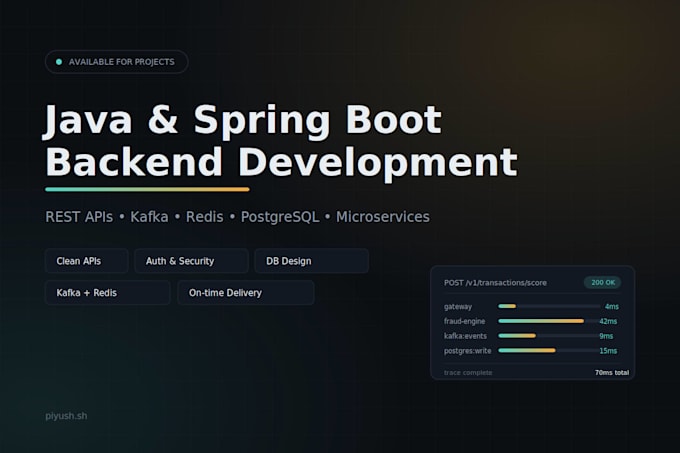The width and height of the screenshot is (680, 453).
Task: Select the On-time Delivery chip
Action: [x=245, y=293]
